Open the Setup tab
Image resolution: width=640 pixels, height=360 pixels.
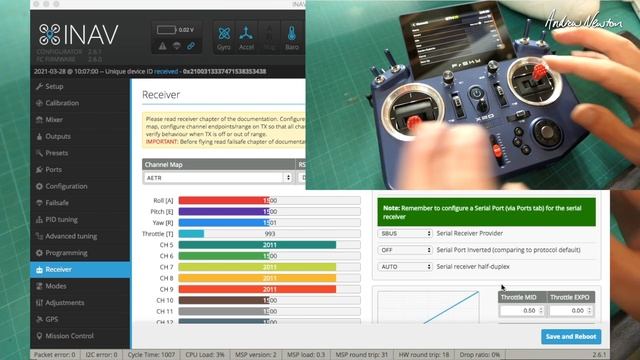pos(80,87)
